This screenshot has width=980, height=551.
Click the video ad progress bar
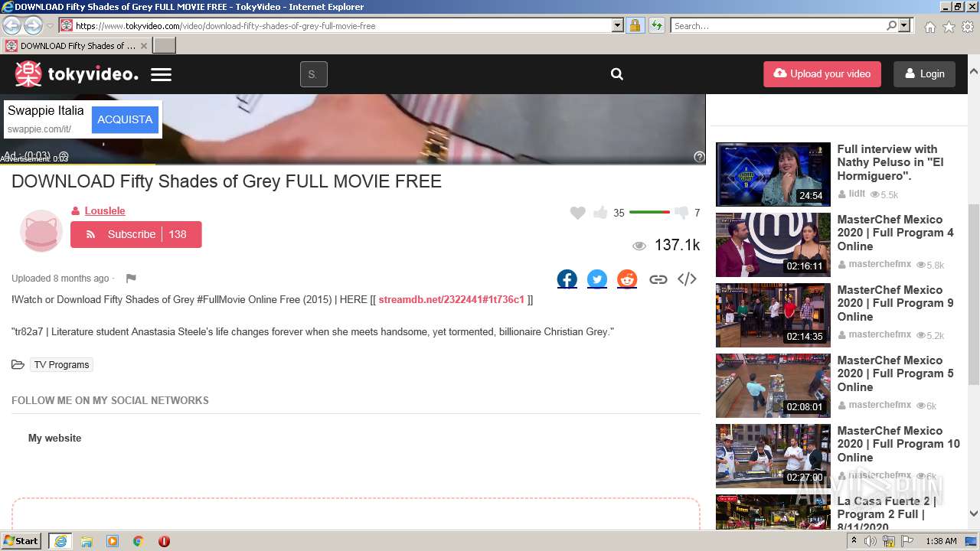tap(352, 164)
